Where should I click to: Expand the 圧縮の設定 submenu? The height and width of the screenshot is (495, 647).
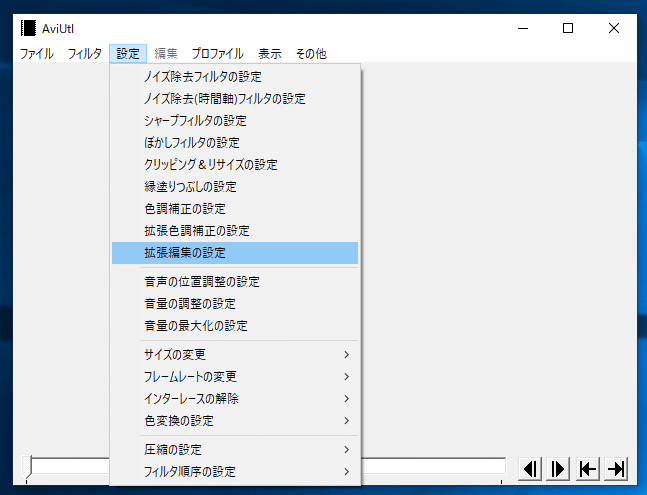(235, 450)
